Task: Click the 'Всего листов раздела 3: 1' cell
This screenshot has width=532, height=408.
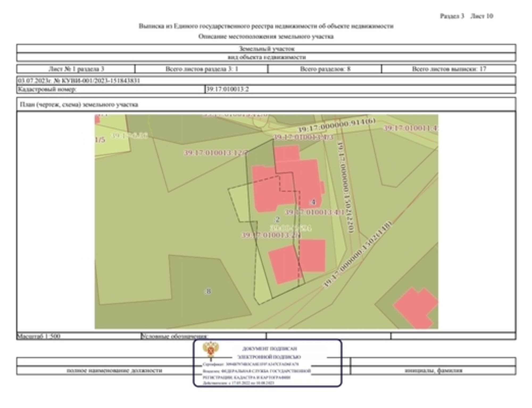Action: point(202,69)
